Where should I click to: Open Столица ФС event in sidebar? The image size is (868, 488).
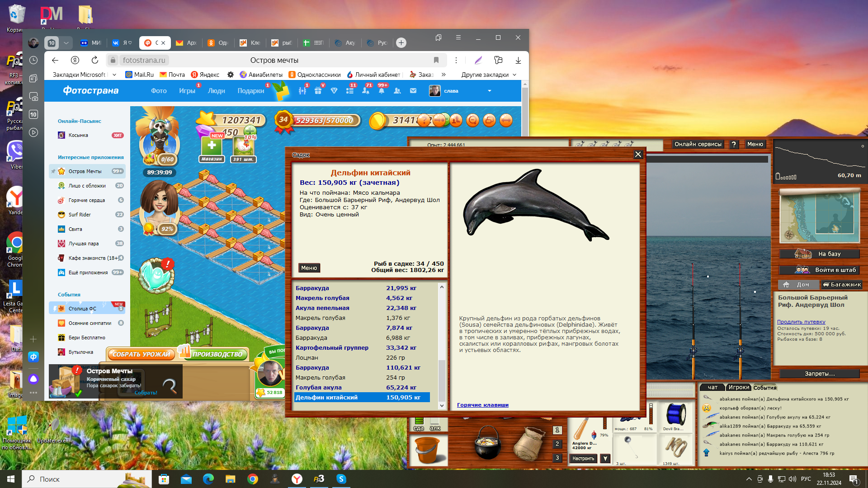coord(87,309)
